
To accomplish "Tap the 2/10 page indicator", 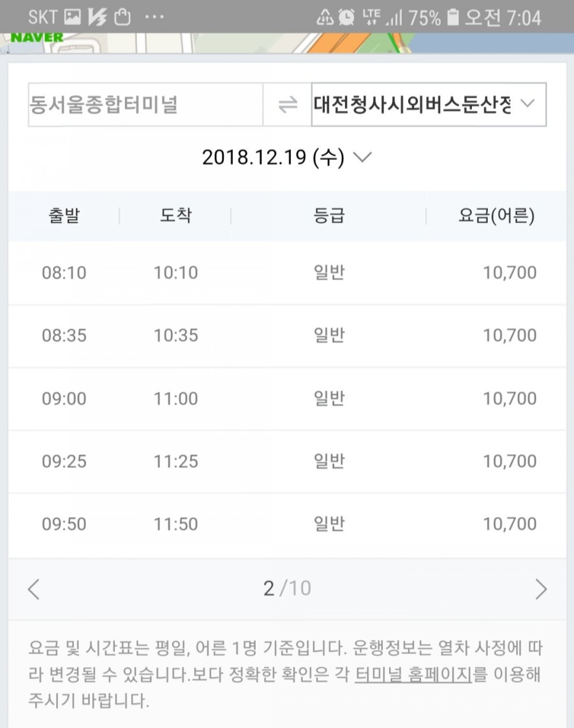I will [x=287, y=589].
